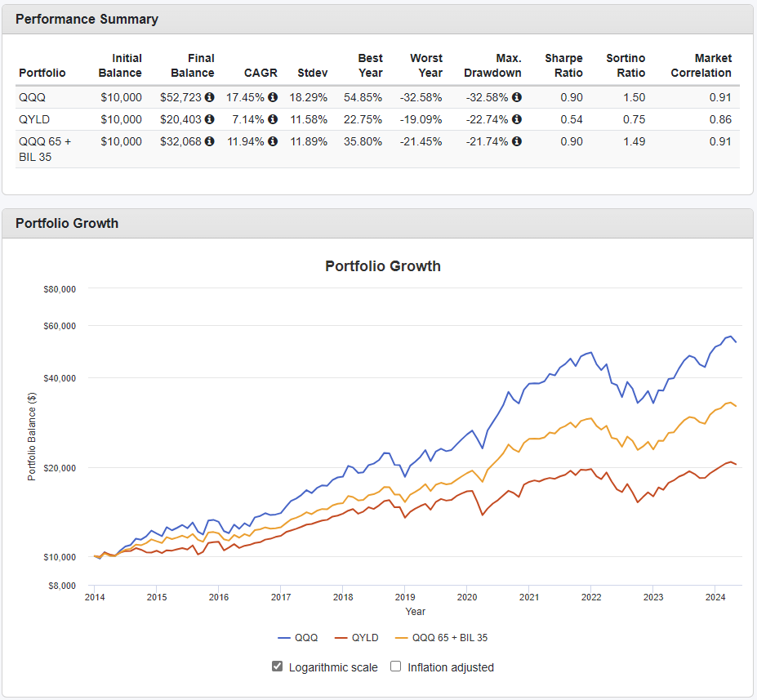Screen dimensions: 757x700
Task: Click the 2024 x-axis label
Action: coord(715,597)
